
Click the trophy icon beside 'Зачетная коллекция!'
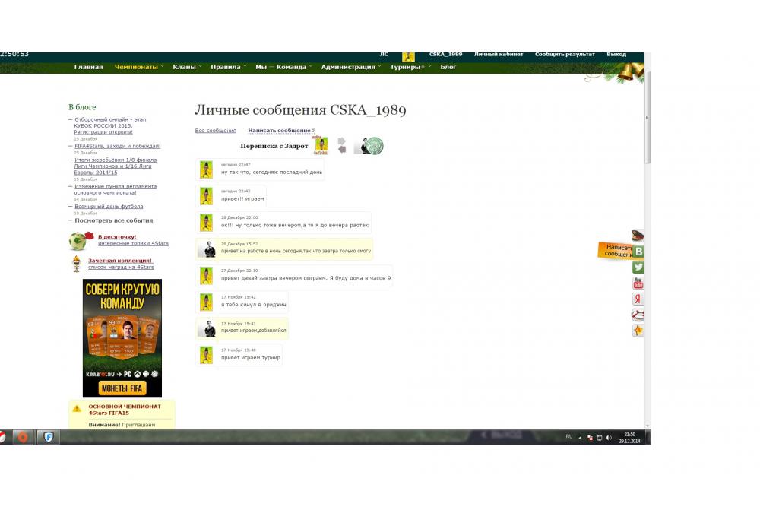click(x=77, y=264)
